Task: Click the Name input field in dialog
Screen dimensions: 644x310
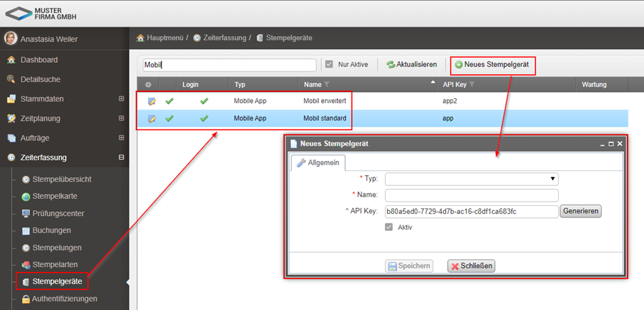Action: pyautogui.click(x=472, y=196)
